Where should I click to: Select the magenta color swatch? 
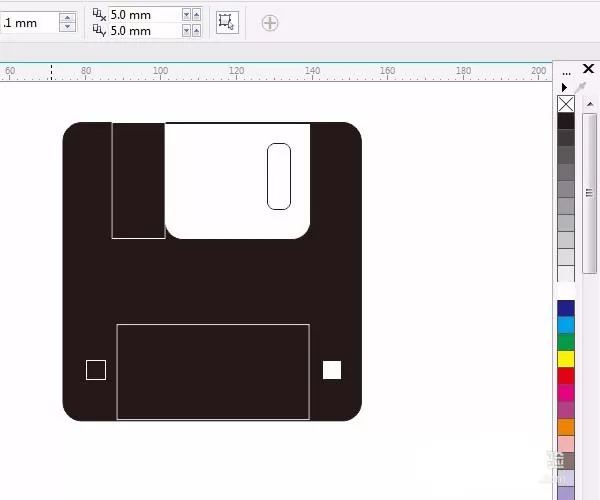(x=566, y=393)
